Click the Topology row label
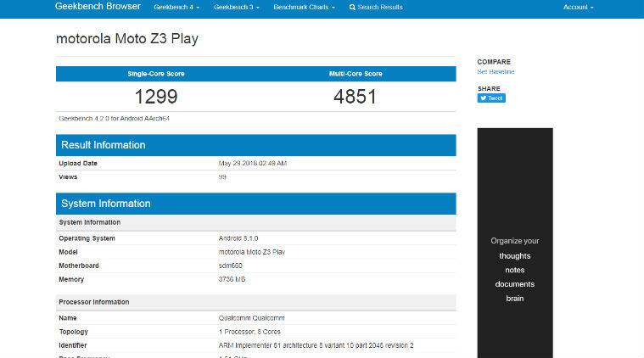Viewport: 644px width, 358px height. (74, 332)
